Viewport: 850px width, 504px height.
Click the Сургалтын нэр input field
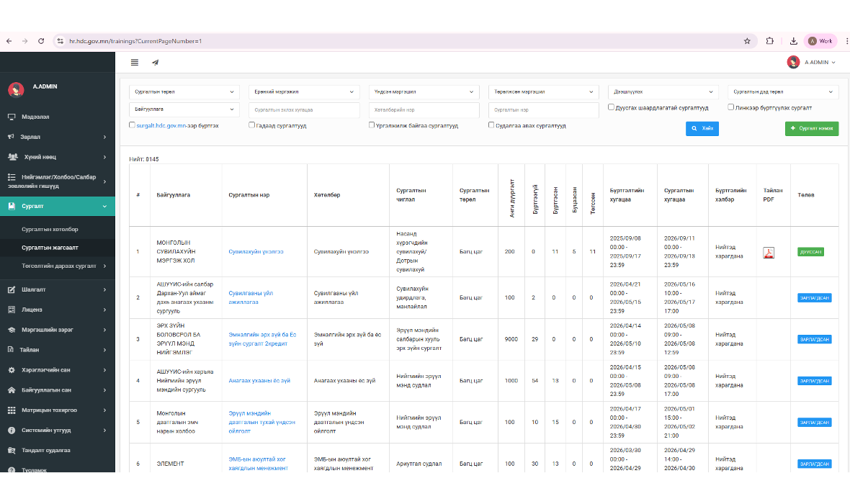point(544,110)
